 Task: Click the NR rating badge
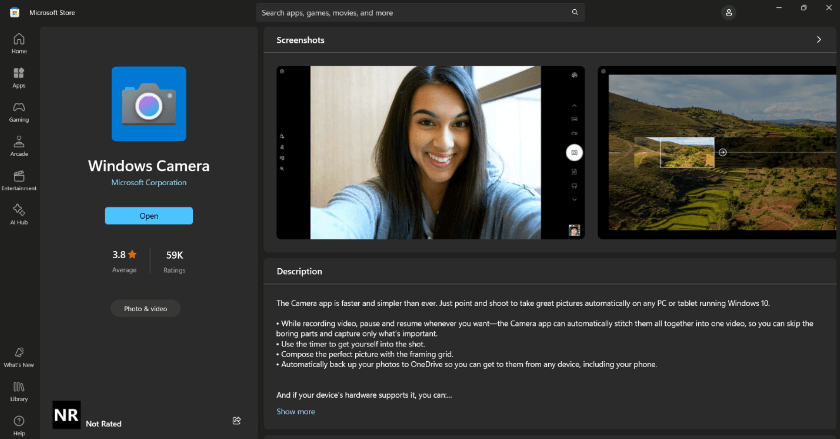coord(66,415)
